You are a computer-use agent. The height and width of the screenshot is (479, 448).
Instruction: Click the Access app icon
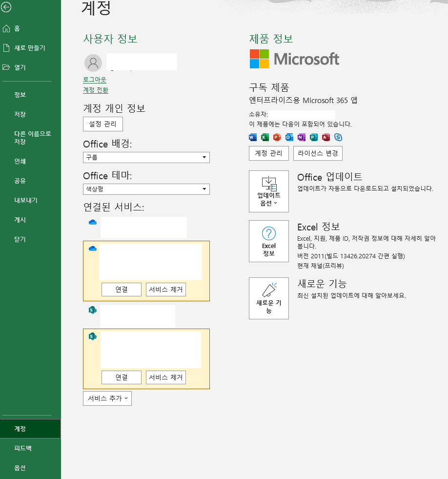pos(326,138)
